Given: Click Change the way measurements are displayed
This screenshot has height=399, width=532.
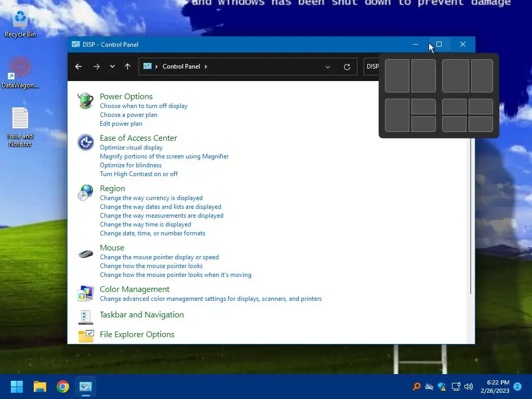Looking at the screenshot, I should click(x=162, y=216).
